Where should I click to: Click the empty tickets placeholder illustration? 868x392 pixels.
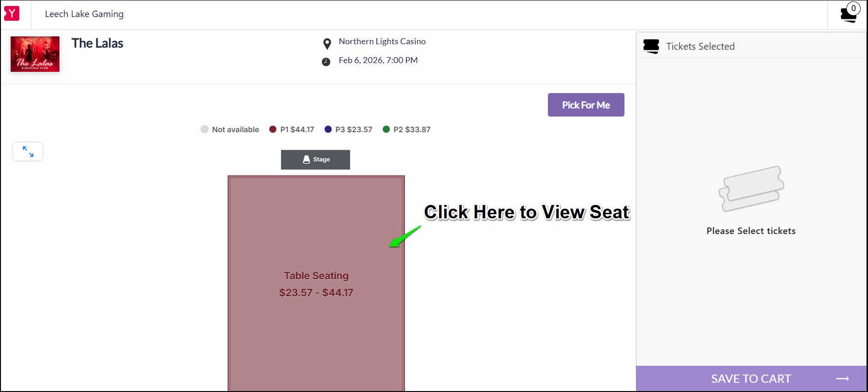[x=751, y=188]
